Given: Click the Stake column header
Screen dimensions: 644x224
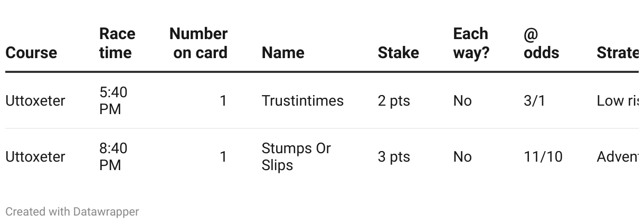Looking at the screenshot, I should click(x=398, y=53).
